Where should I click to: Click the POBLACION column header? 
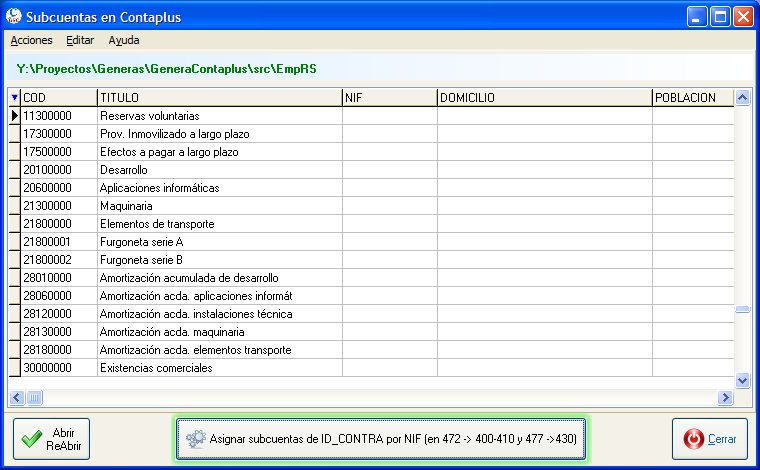click(x=693, y=97)
